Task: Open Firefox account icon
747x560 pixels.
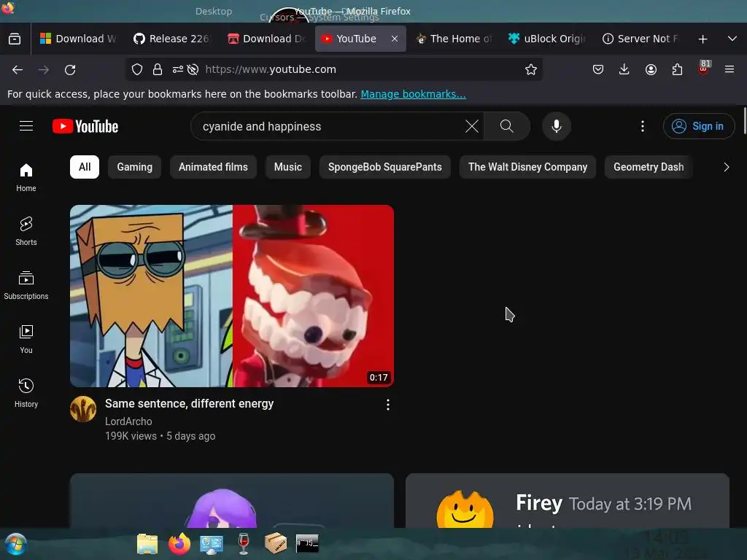Action: [651, 69]
